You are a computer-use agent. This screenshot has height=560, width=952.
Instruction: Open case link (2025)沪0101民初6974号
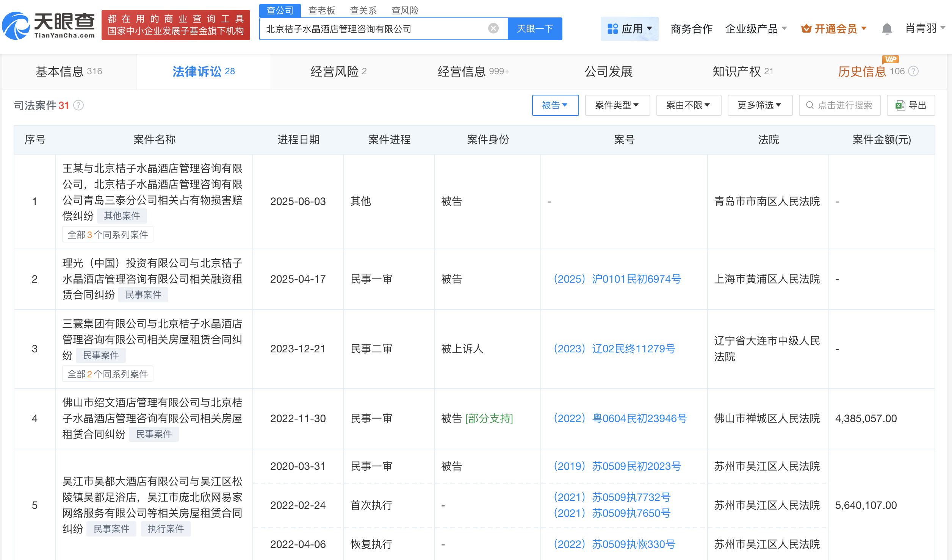click(x=617, y=279)
